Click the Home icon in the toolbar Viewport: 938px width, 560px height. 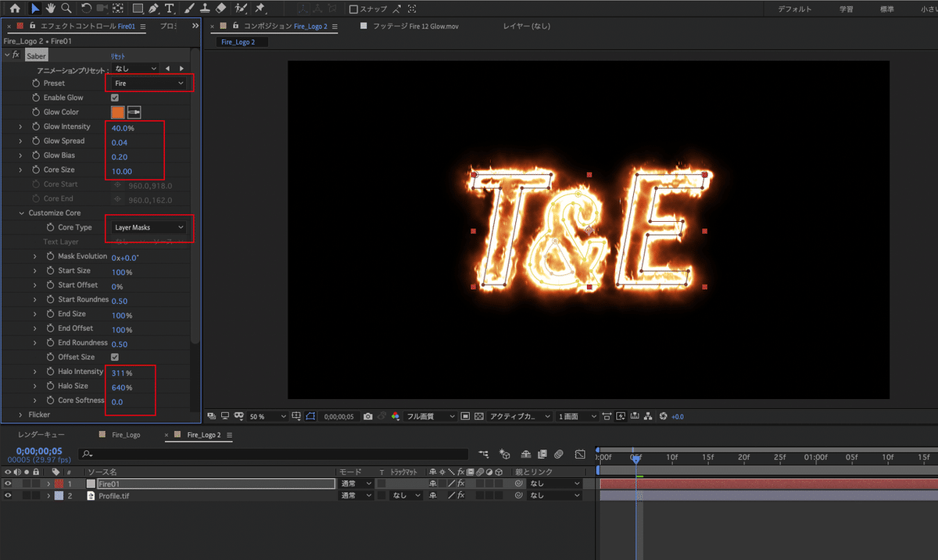point(15,9)
